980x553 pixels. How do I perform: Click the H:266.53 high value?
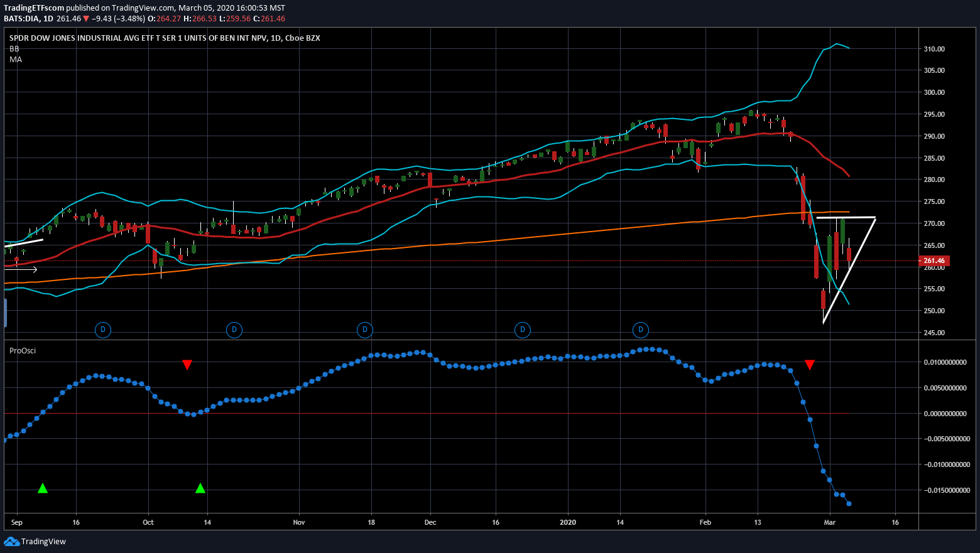point(200,19)
